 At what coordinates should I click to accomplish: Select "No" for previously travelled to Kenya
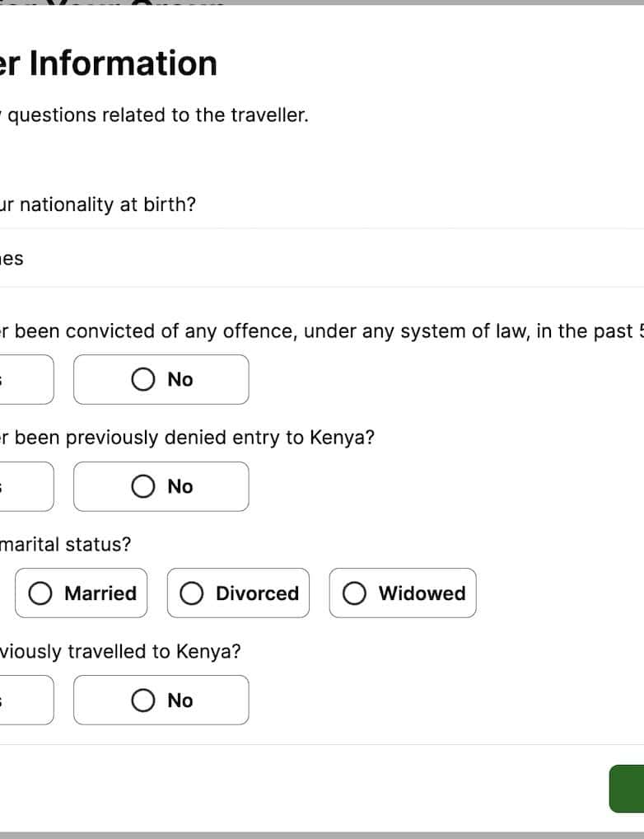161,701
